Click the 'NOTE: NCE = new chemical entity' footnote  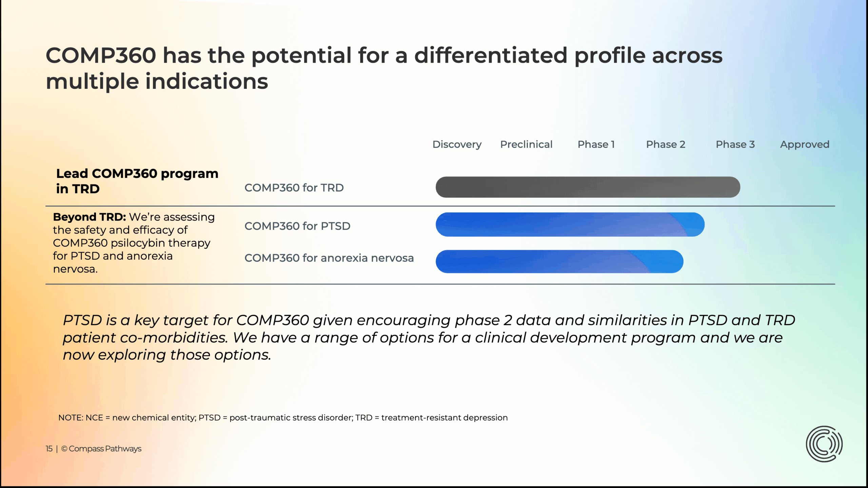[283, 418]
